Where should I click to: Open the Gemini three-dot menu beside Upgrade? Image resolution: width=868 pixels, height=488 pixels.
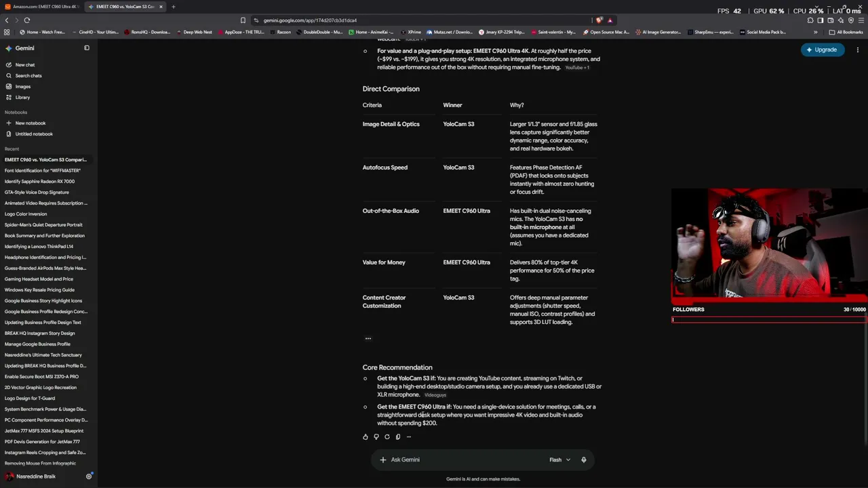[858, 49]
